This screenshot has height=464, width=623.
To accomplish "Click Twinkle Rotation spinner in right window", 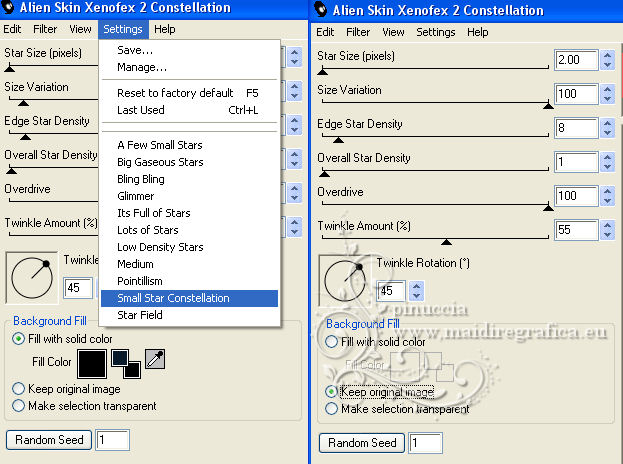I will pos(416,291).
